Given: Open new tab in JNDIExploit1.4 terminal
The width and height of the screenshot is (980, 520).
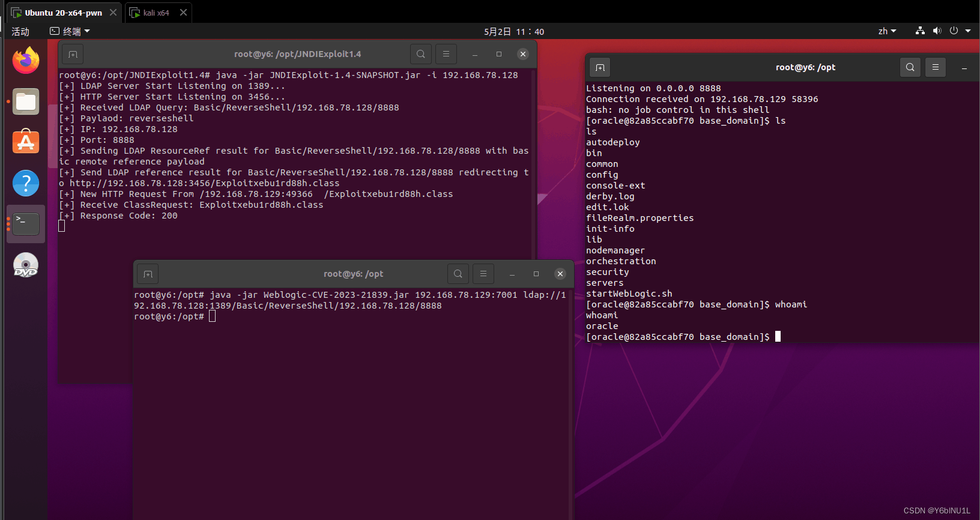Looking at the screenshot, I should 73,54.
